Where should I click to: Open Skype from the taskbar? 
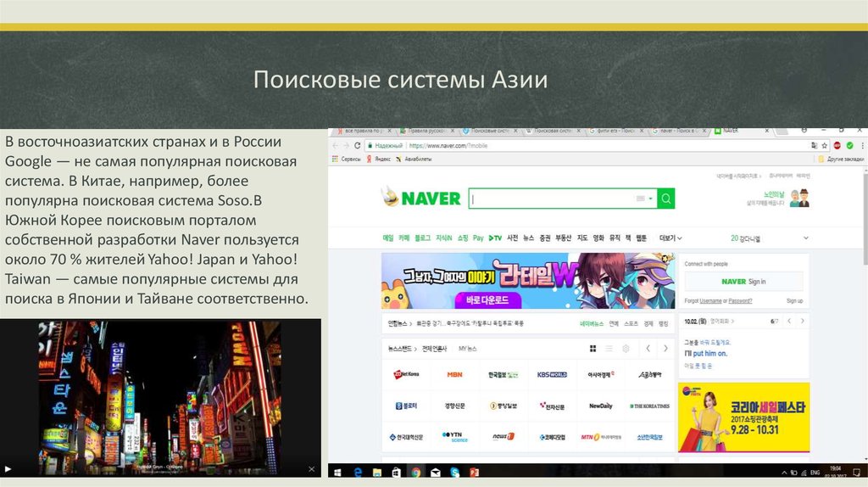455,472
